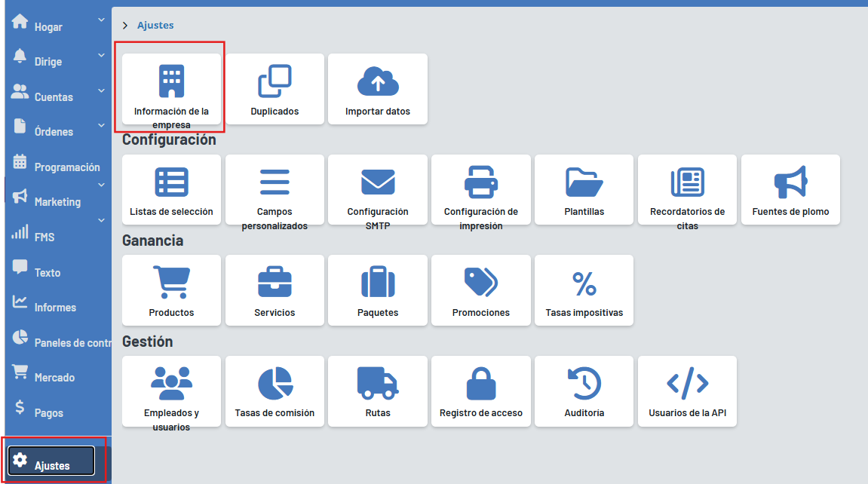Open Recordatorios de citas newspaper icon
The image size is (868, 484).
tap(687, 182)
